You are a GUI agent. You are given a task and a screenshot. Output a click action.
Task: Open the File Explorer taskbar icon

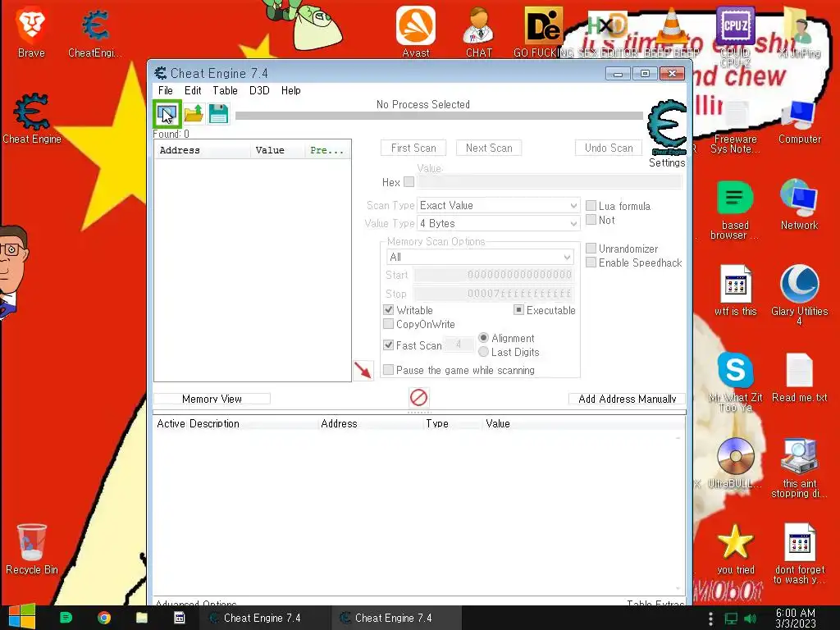141,618
